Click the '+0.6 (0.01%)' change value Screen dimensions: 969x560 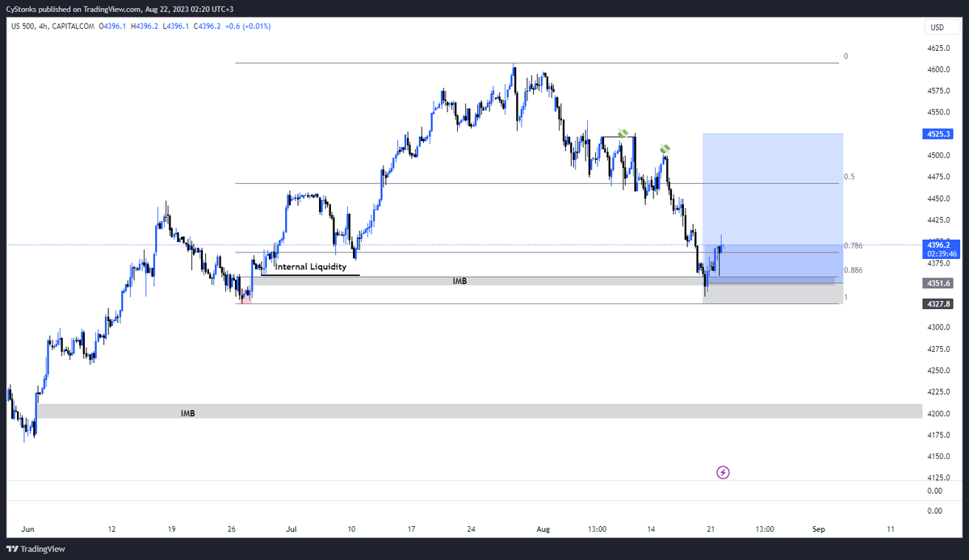249,26
